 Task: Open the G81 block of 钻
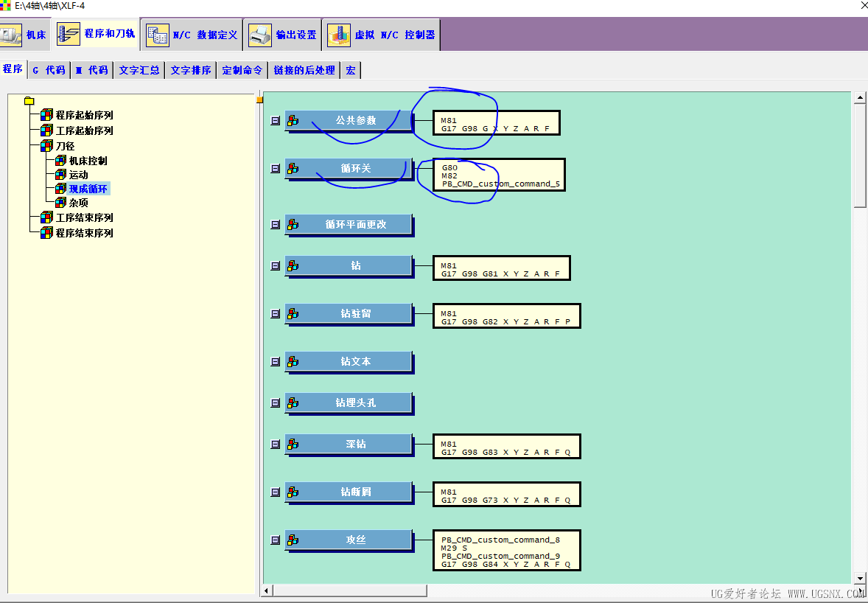[x=502, y=268]
